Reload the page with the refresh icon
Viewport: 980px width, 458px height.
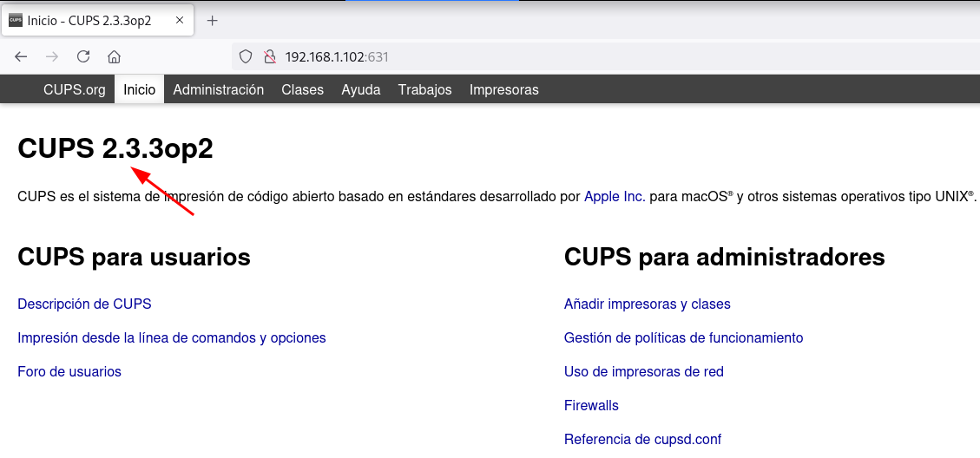(x=83, y=56)
